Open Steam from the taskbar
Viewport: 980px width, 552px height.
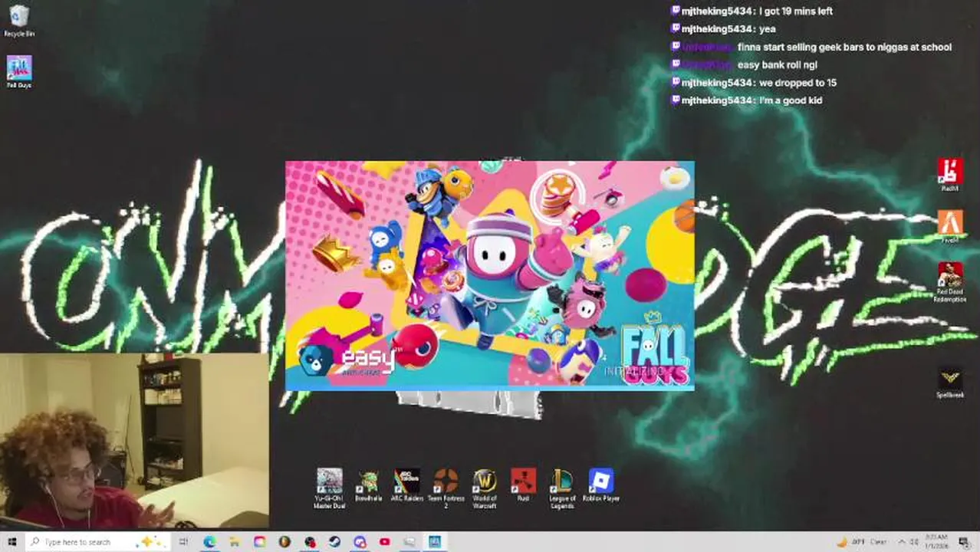coord(334,542)
